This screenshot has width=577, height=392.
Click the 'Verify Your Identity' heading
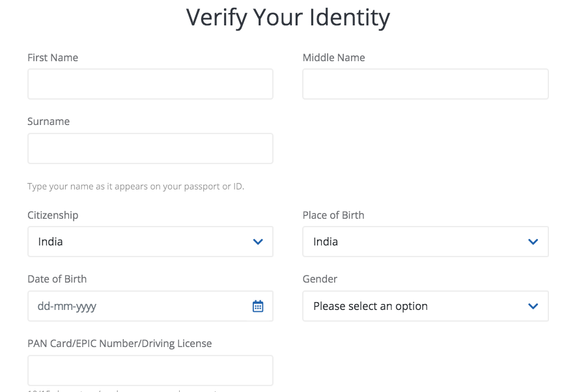point(288,18)
